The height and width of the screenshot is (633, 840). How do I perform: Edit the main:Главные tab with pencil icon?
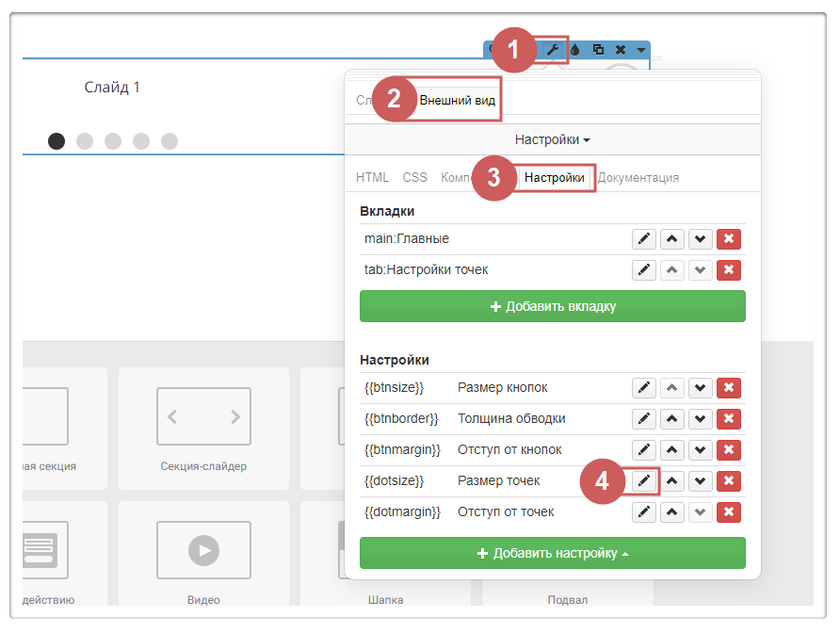(x=644, y=239)
